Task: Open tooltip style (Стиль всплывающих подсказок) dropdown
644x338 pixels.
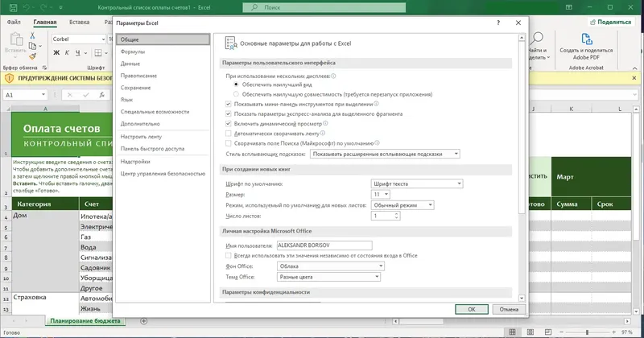Action: [385, 154]
